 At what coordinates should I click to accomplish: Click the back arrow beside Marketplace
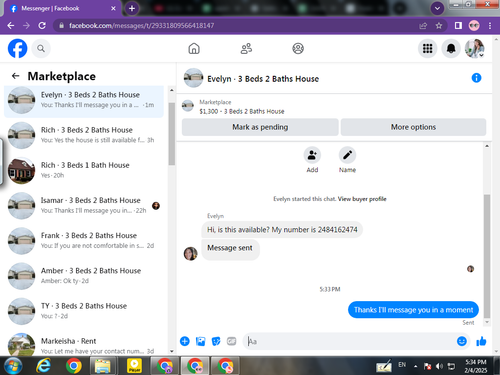click(x=15, y=76)
